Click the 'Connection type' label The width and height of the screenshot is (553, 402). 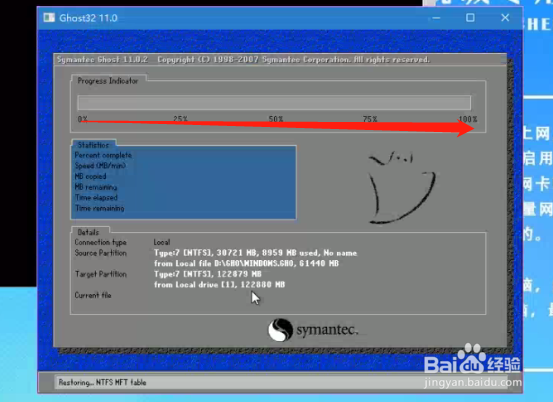pos(101,242)
